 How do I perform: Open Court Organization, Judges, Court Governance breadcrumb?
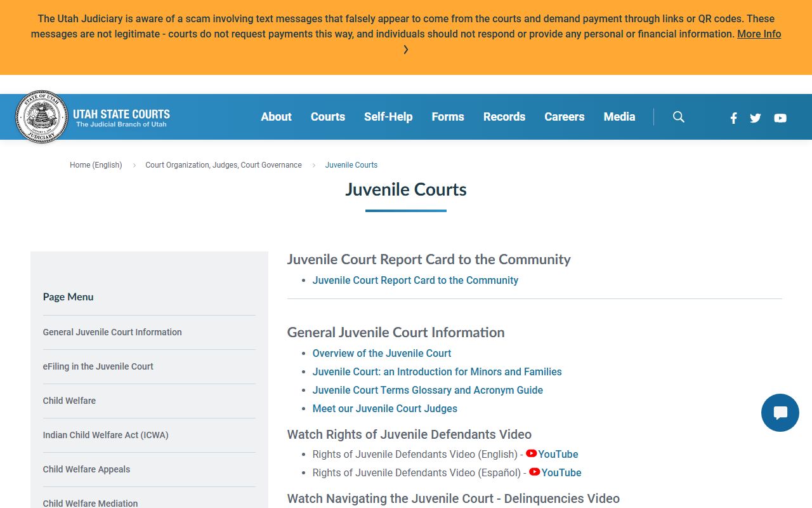[x=224, y=165]
